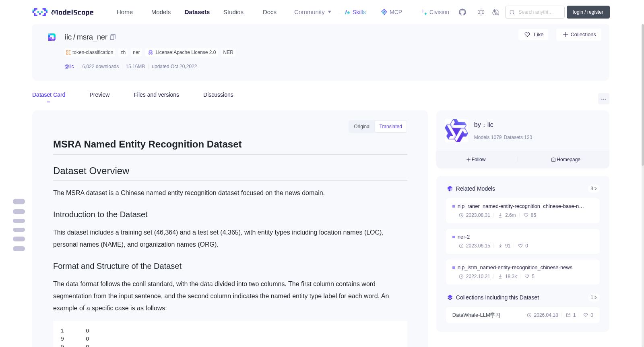This screenshot has width=644, height=347.
Task: Click the page vertical scrollbar
Action: [x=643, y=95]
